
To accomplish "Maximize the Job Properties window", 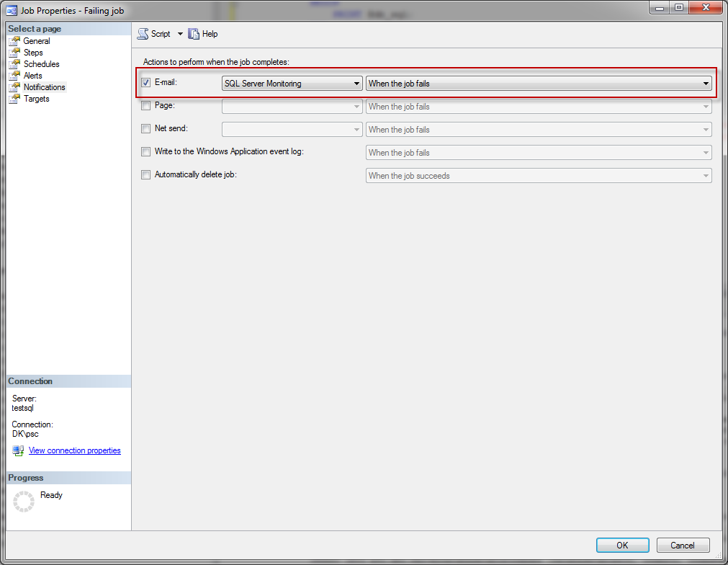I will [x=679, y=7].
